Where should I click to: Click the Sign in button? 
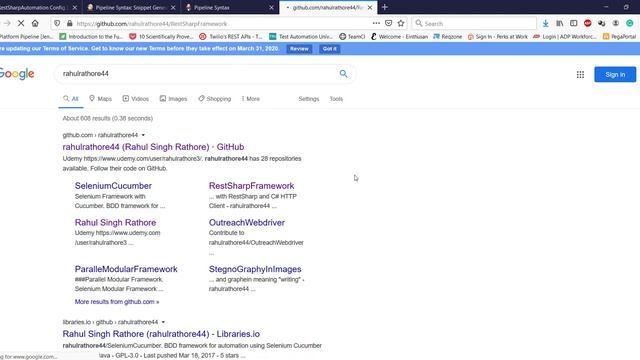click(x=615, y=75)
